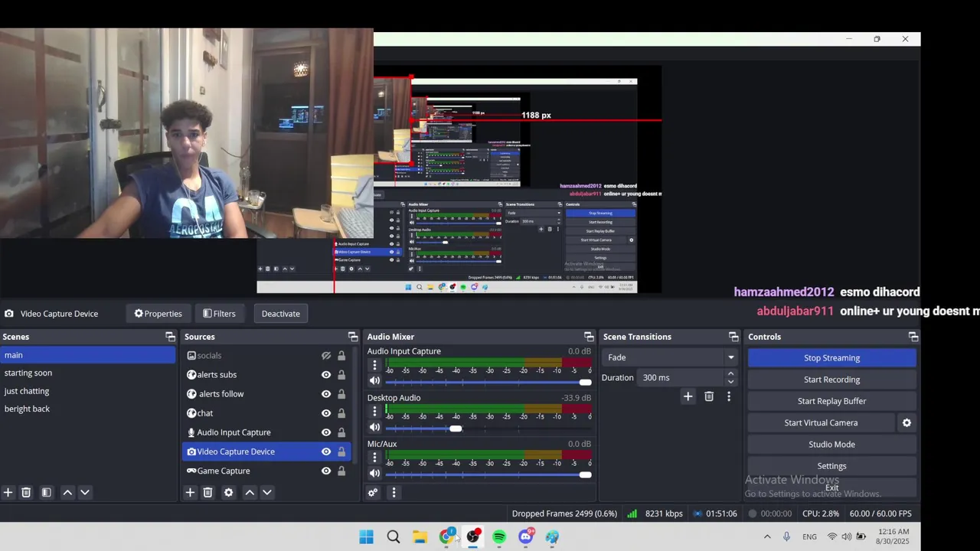Hide the Game Capture source
The height and width of the screenshot is (551, 980).
click(326, 471)
